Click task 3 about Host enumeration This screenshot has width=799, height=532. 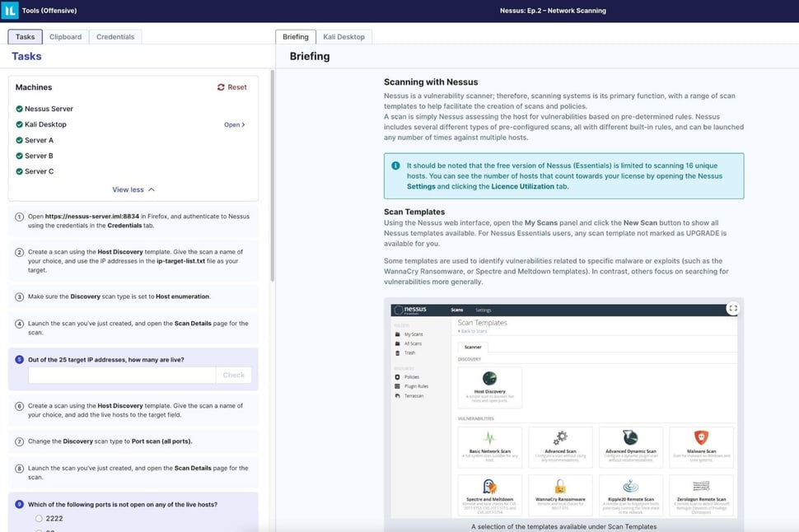133,296
